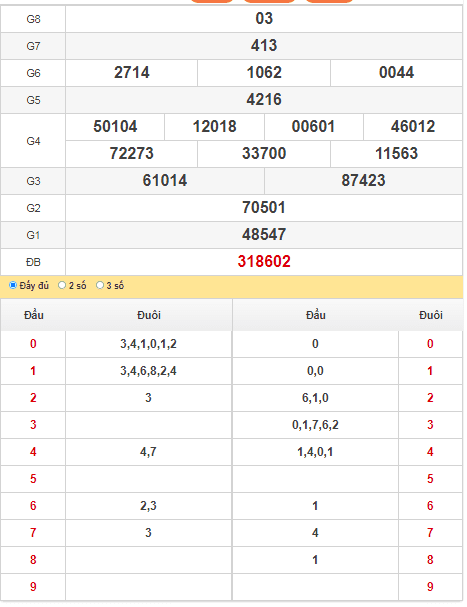
Task: Select G3 number 87423
Action: 363,181
